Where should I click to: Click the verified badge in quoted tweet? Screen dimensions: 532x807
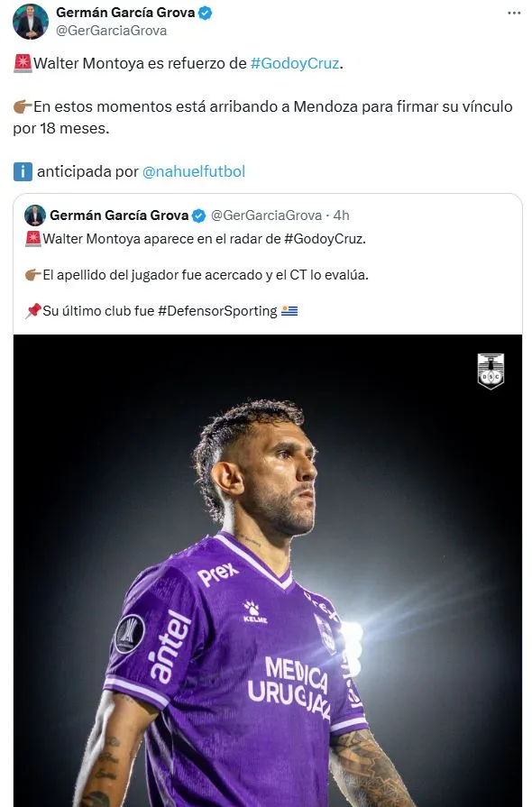click(x=199, y=216)
